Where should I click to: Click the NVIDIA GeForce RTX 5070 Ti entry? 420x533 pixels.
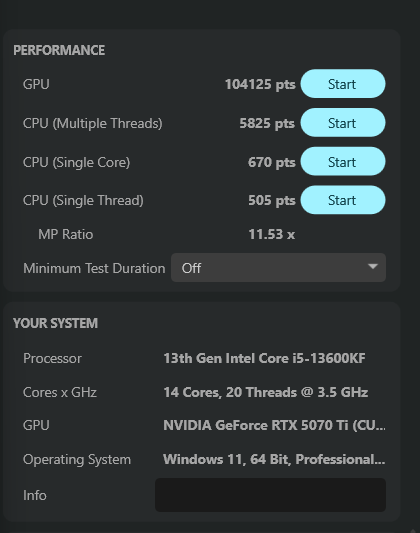(x=275, y=425)
